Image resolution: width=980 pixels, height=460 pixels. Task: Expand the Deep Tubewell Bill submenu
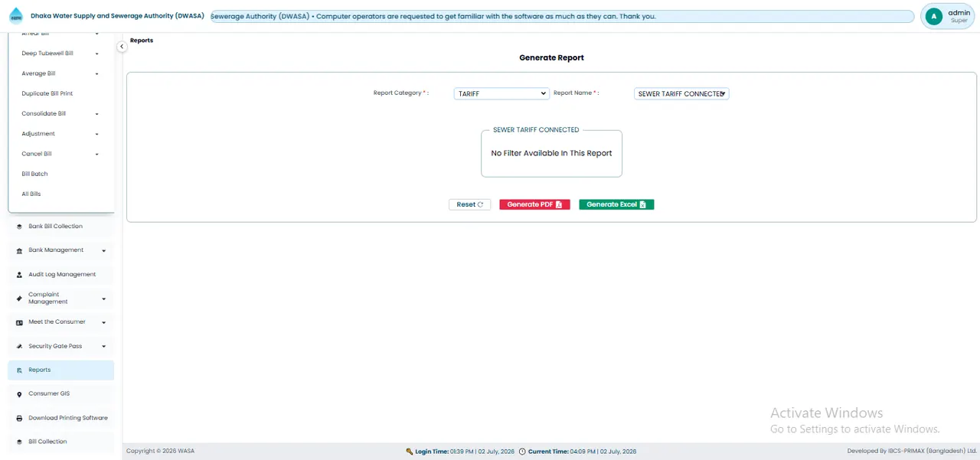point(97,54)
